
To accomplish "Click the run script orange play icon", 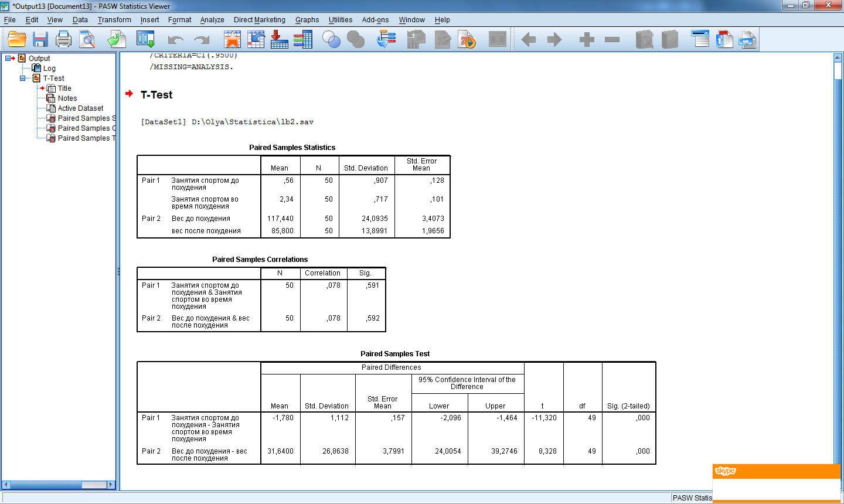I will pyautogui.click(x=467, y=40).
